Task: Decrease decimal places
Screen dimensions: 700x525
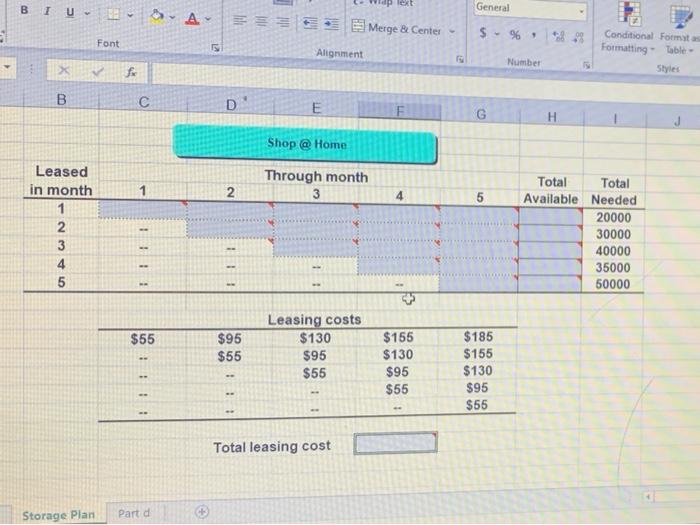Action: click(578, 38)
